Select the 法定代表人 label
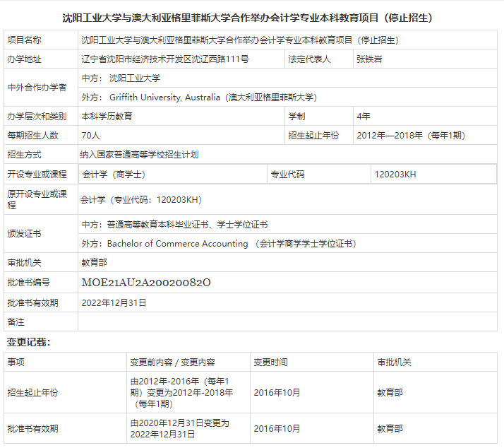504x448 pixels. coord(309,59)
